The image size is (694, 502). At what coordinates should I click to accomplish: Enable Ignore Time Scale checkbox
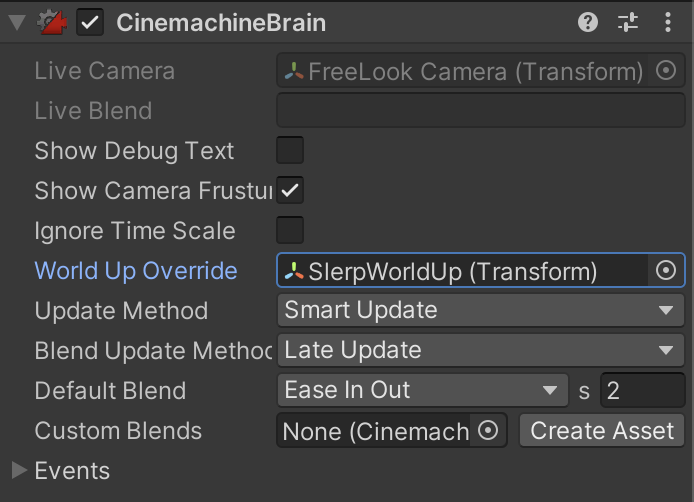pos(290,231)
